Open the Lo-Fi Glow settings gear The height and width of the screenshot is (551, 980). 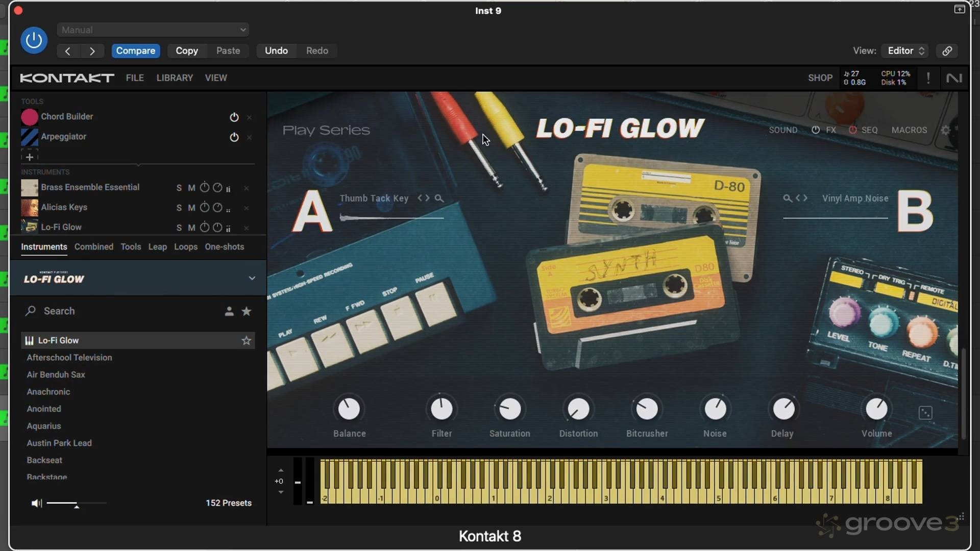[945, 130]
